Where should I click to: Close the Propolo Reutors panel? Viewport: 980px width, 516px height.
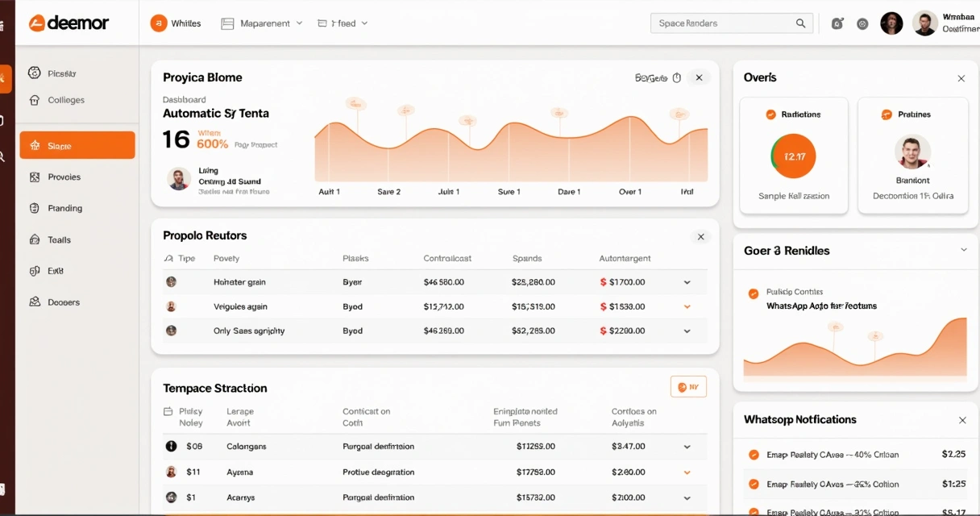pos(700,236)
